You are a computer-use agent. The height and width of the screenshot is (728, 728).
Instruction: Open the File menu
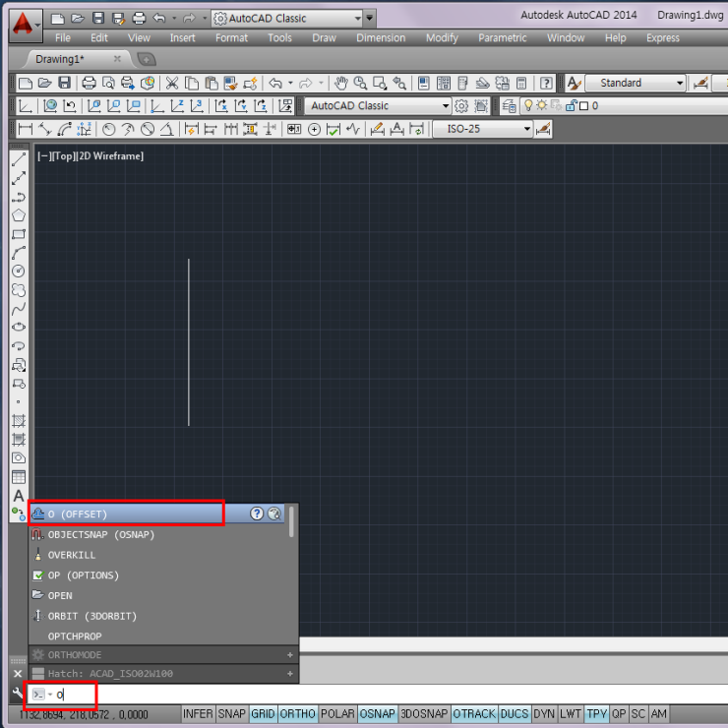click(63, 38)
